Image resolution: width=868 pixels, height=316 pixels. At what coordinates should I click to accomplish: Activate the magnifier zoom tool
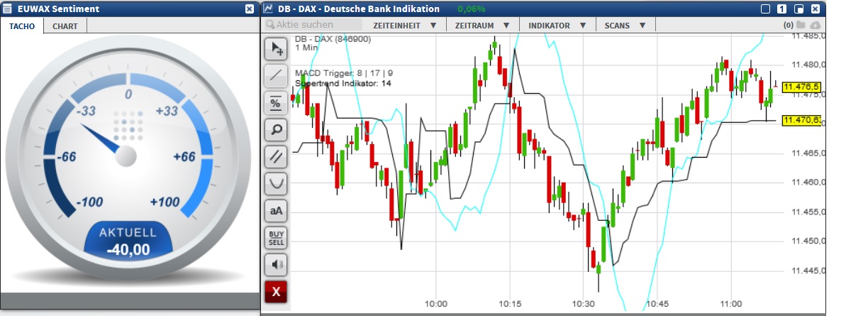[x=276, y=130]
